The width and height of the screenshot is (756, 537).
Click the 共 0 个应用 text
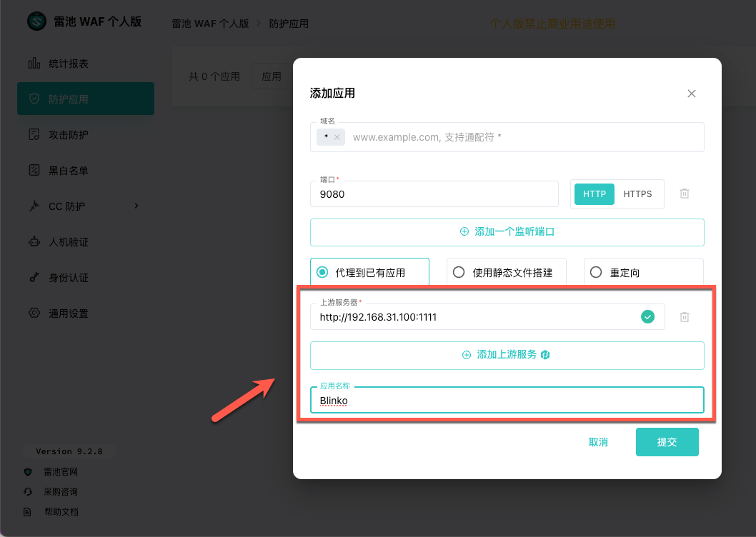pyautogui.click(x=214, y=76)
